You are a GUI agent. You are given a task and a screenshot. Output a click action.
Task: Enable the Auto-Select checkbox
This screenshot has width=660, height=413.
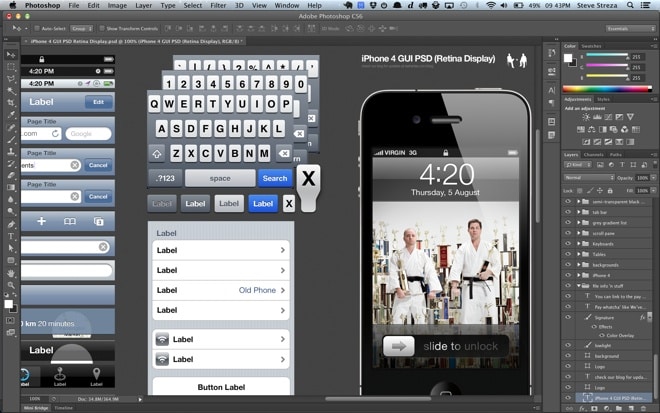(37, 29)
